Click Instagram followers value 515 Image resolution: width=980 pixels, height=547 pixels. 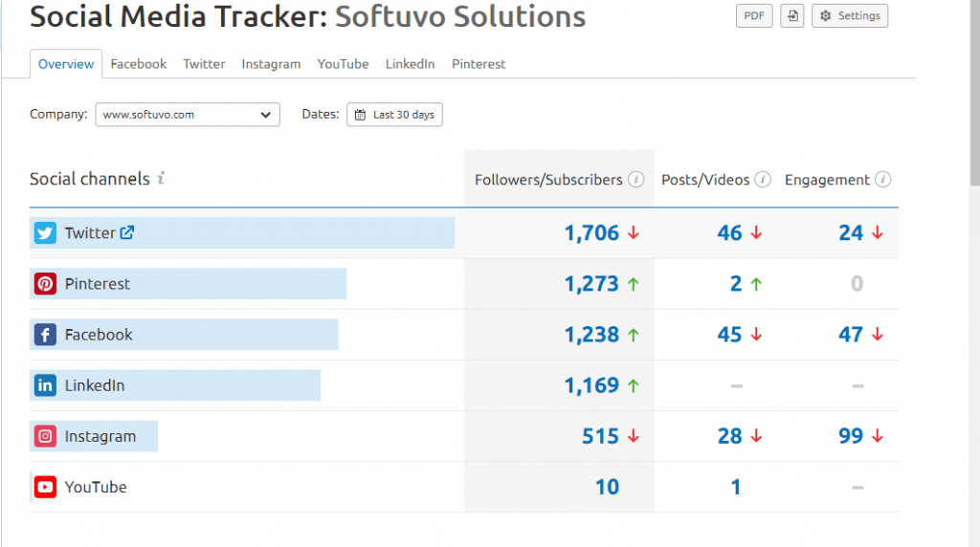(x=600, y=436)
